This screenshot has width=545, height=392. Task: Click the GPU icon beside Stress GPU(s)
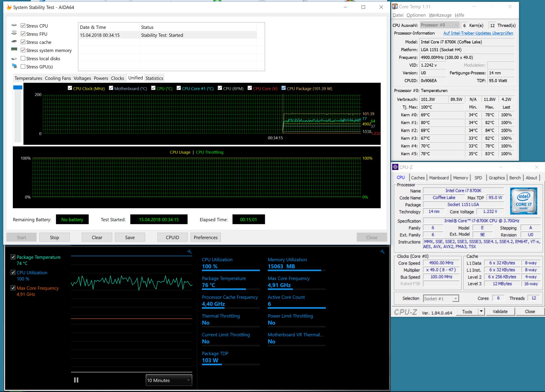tap(14, 66)
